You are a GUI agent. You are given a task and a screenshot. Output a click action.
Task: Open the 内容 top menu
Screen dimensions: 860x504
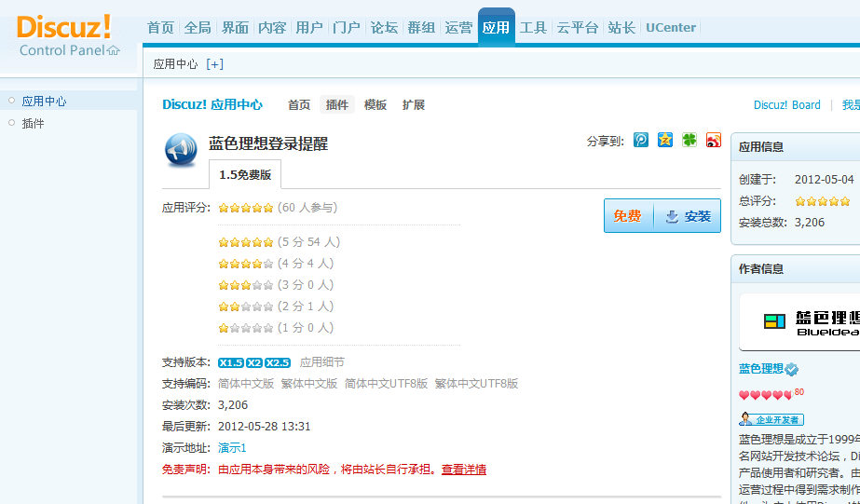[273, 27]
